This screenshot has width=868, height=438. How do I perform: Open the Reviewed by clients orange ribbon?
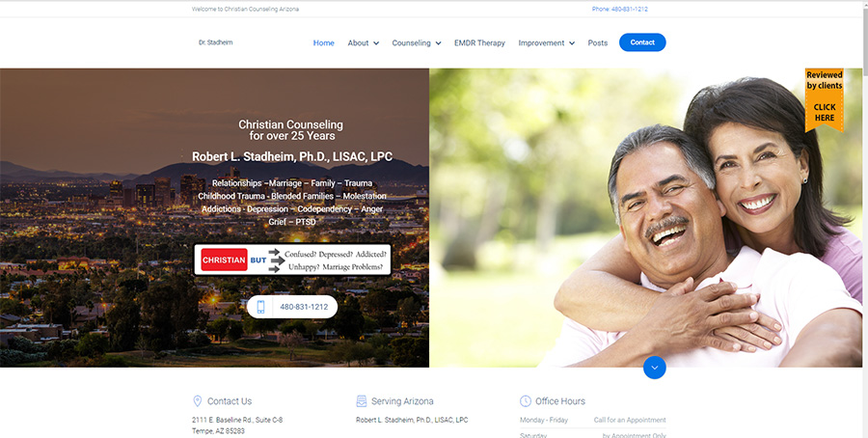(x=825, y=99)
